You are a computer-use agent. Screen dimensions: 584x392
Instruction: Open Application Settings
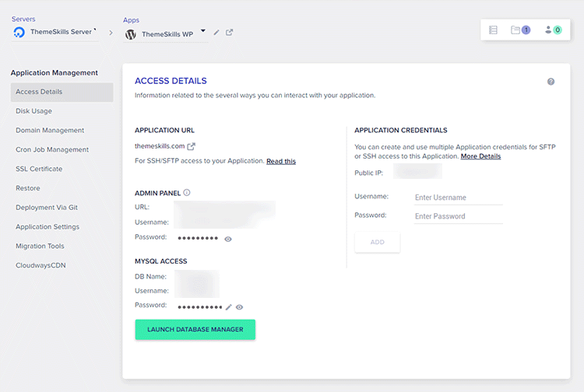pyautogui.click(x=47, y=227)
